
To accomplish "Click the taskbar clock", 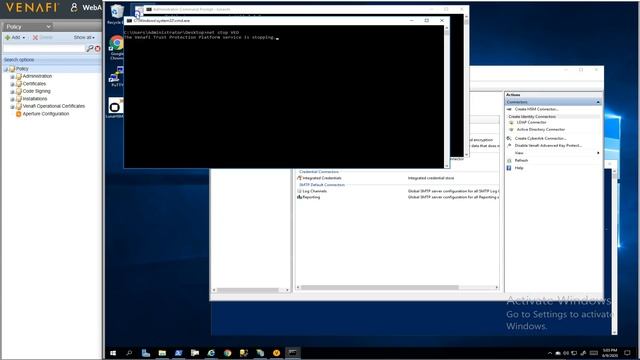I will point(610,353).
